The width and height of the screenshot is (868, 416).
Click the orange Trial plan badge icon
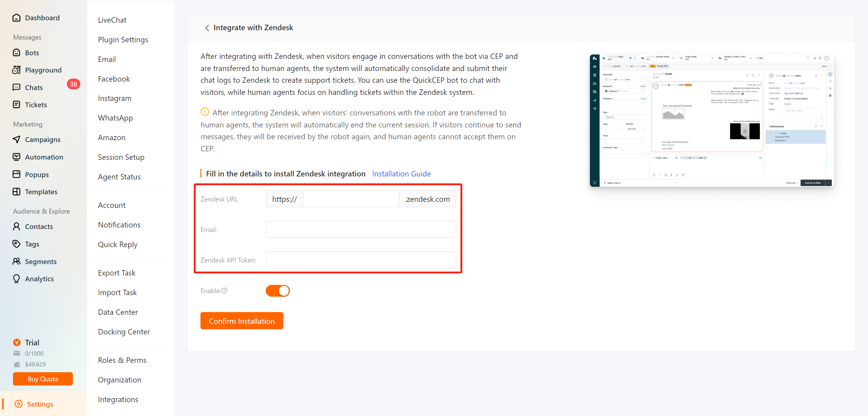tap(17, 343)
